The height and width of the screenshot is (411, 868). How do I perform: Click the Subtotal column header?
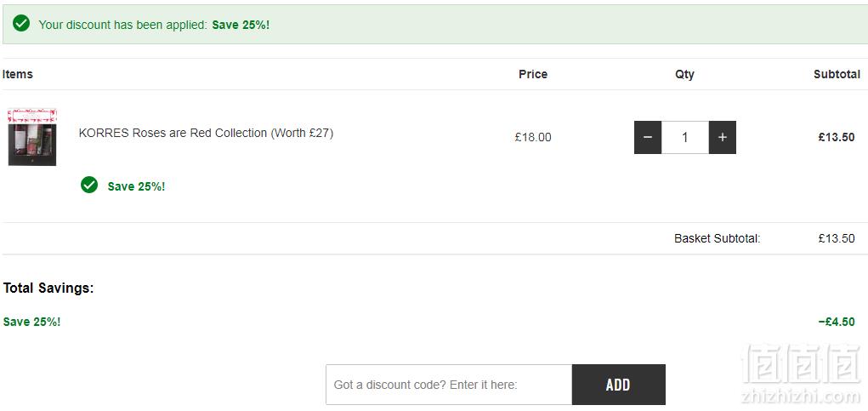coord(837,74)
